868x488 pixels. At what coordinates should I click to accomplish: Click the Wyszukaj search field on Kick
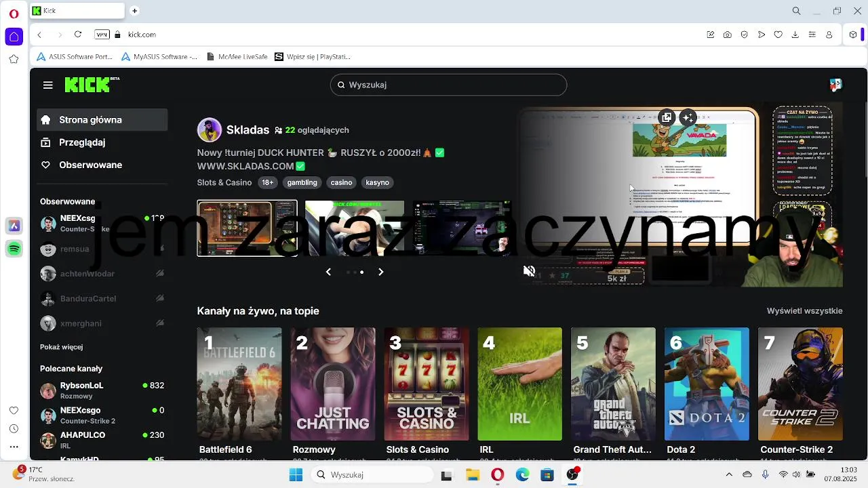click(448, 85)
